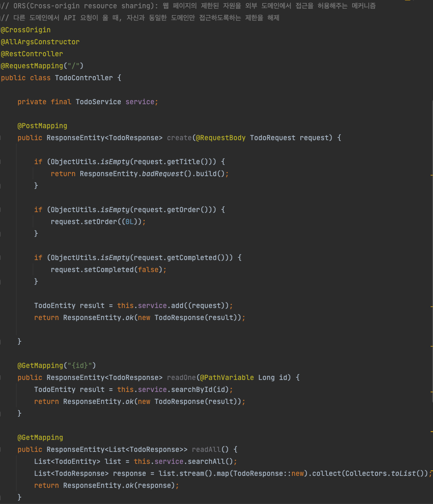This screenshot has height=504, width=433.
Task: Click the build() call
Action: 210,174
